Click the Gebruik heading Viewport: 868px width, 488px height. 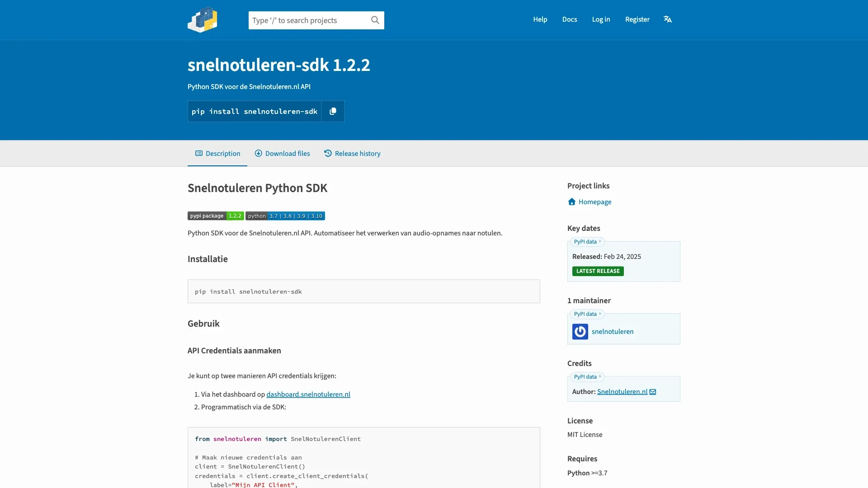[x=203, y=324]
